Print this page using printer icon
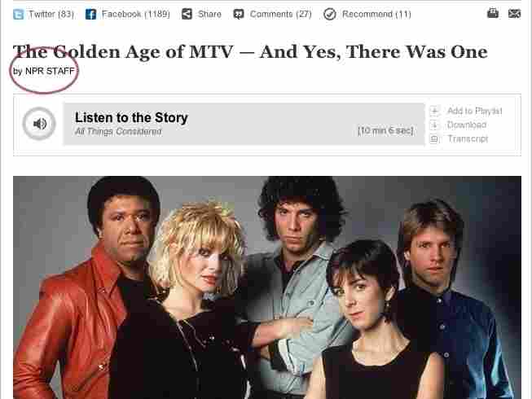The width and height of the screenshot is (532, 399). click(x=493, y=13)
